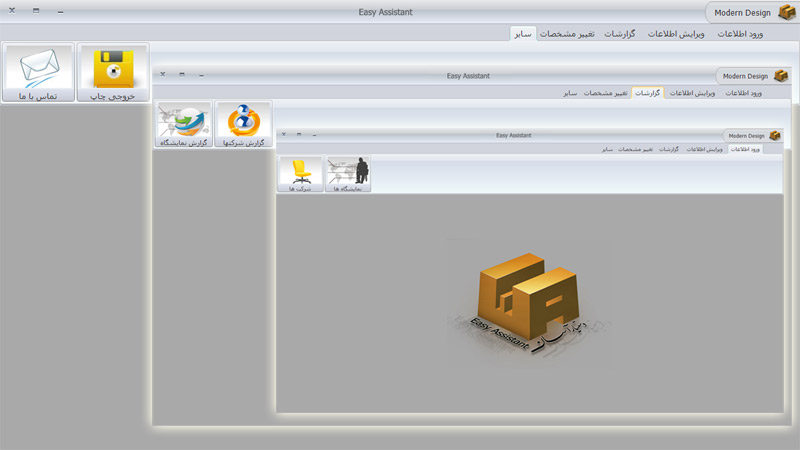Image resolution: width=800 pixels, height=450 pixels.
Task: Switch to ورود اطلاعات tab in outermost window
Action: click(x=741, y=34)
